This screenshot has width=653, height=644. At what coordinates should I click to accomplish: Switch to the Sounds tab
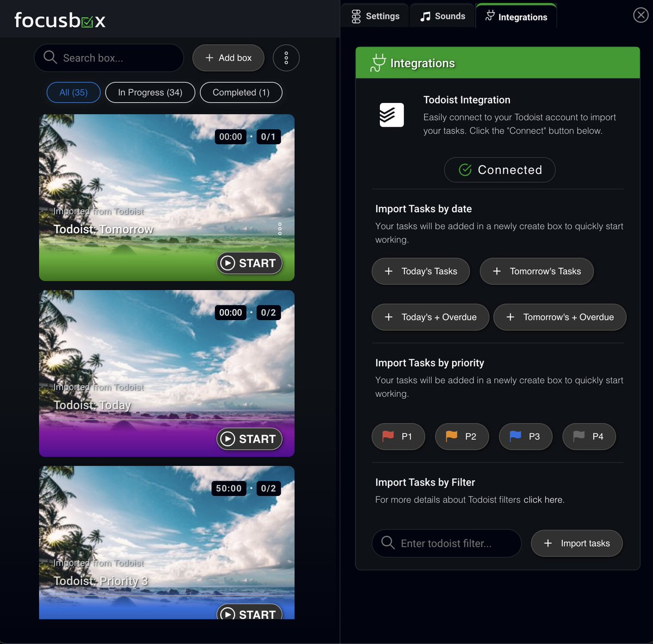[442, 16]
